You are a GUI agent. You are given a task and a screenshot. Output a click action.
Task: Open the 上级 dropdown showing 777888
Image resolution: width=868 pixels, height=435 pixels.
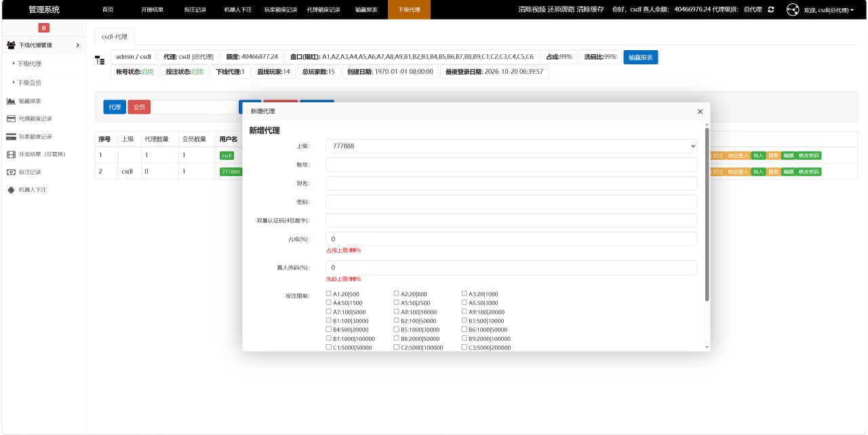click(x=511, y=146)
